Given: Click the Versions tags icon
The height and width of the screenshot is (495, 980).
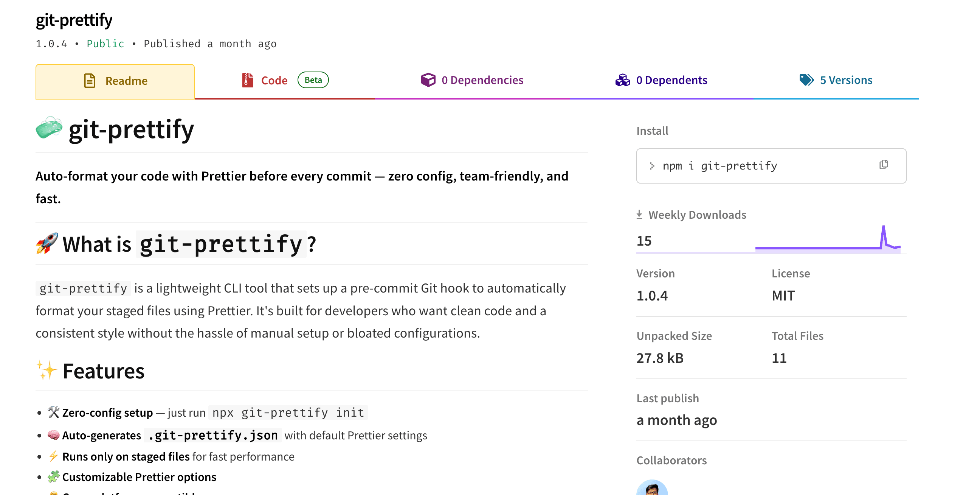Looking at the screenshot, I should point(806,80).
